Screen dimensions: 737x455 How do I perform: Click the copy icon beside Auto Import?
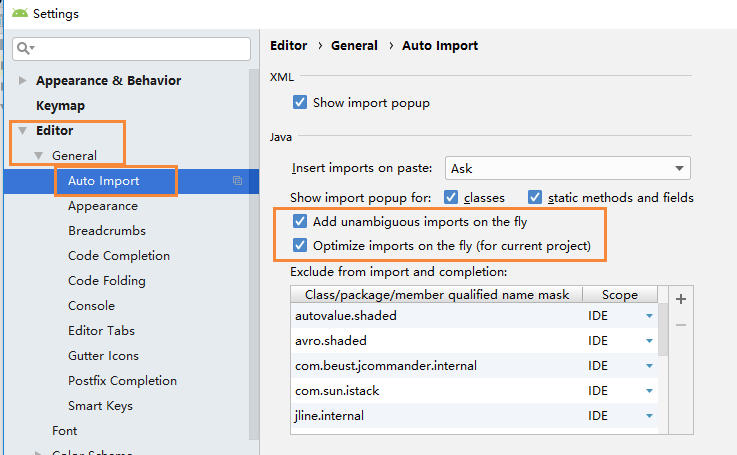click(237, 181)
